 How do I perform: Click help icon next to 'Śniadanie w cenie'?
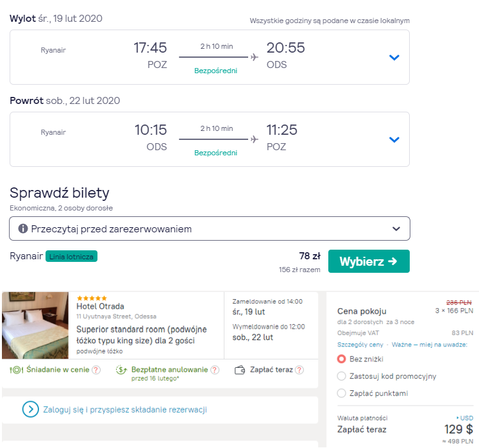click(x=96, y=370)
